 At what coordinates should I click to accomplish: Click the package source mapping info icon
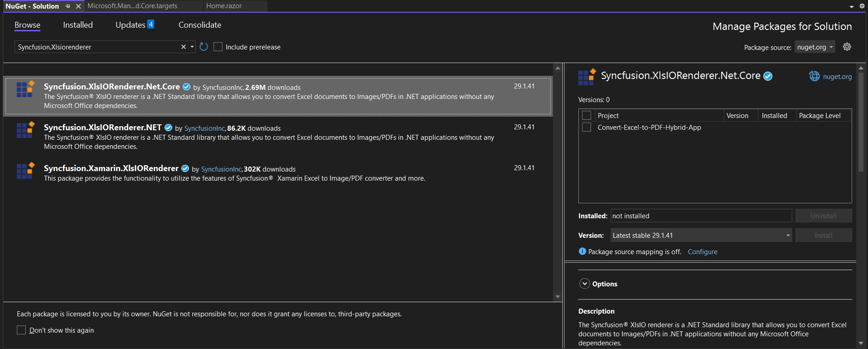coord(582,251)
